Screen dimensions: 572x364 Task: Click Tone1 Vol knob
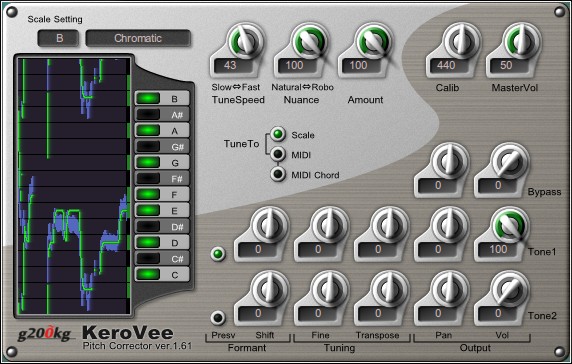point(509,225)
